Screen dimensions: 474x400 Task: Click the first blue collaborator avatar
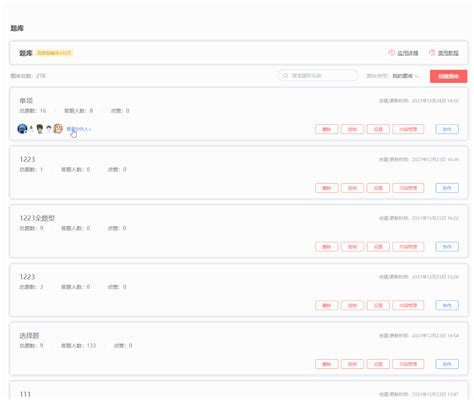click(x=22, y=129)
